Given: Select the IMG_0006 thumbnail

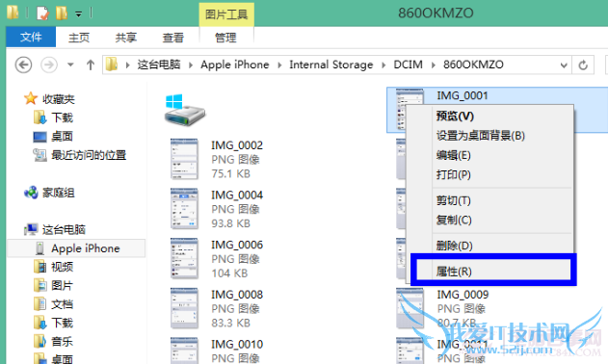Looking at the screenshot, I should tap(185, 259).
